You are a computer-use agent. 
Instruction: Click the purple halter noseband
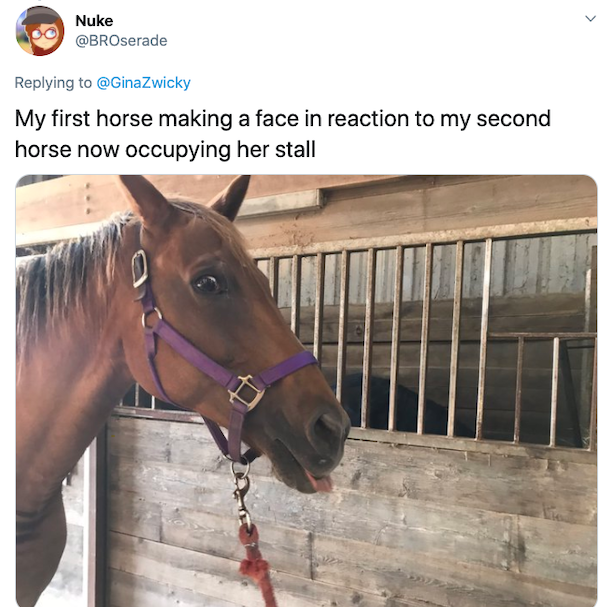(x=286, y=368)
